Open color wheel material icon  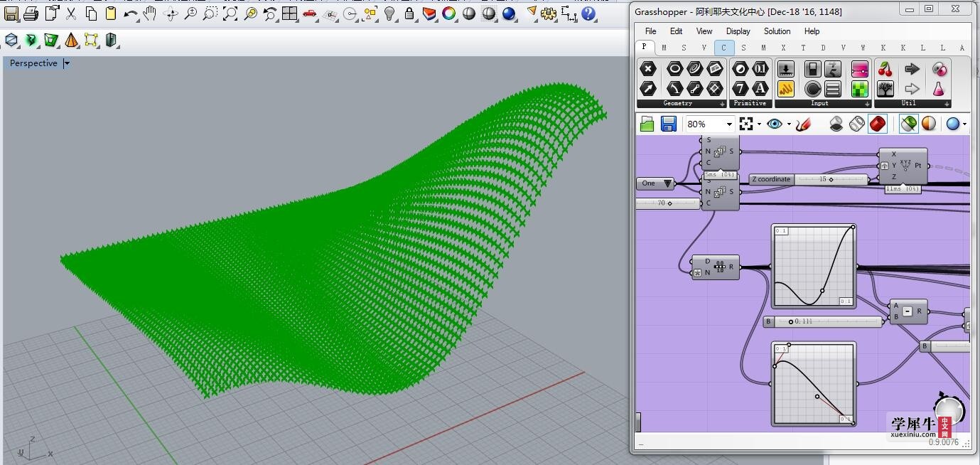pyautogui.click(x=449, y=13)
